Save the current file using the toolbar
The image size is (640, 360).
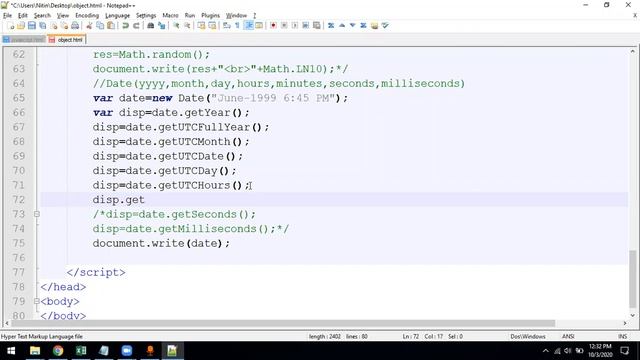pos(32,26)
